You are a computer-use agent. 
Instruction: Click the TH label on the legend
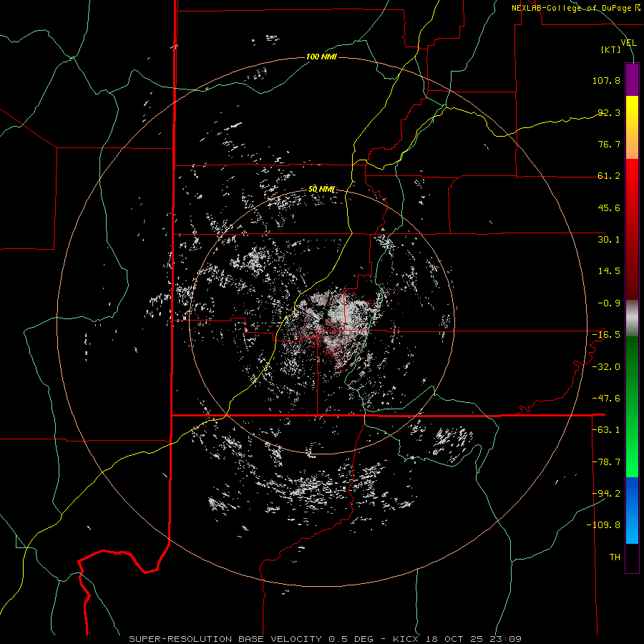click(x=615, y=557)
